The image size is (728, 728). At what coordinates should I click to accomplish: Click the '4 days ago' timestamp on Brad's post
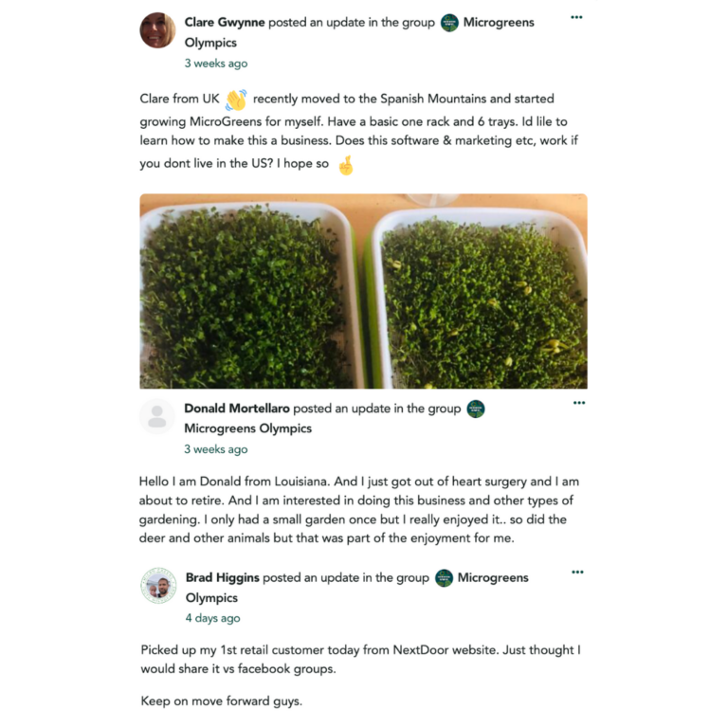[x=213, y=618]
